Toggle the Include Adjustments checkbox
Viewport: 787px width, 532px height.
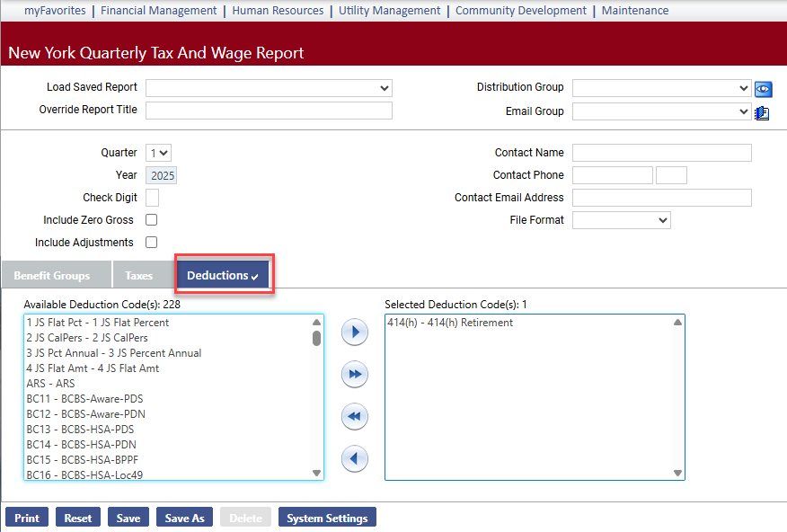(152, 243)
